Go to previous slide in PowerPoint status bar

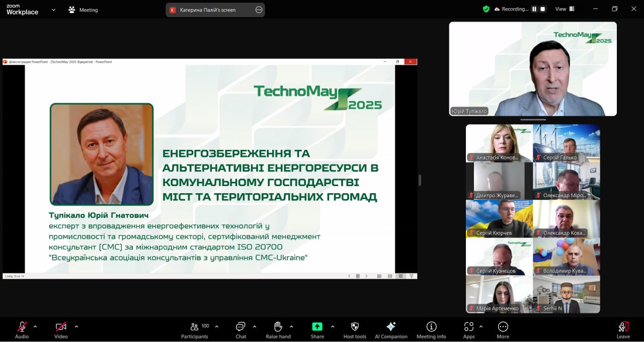(x=350, y=276)
